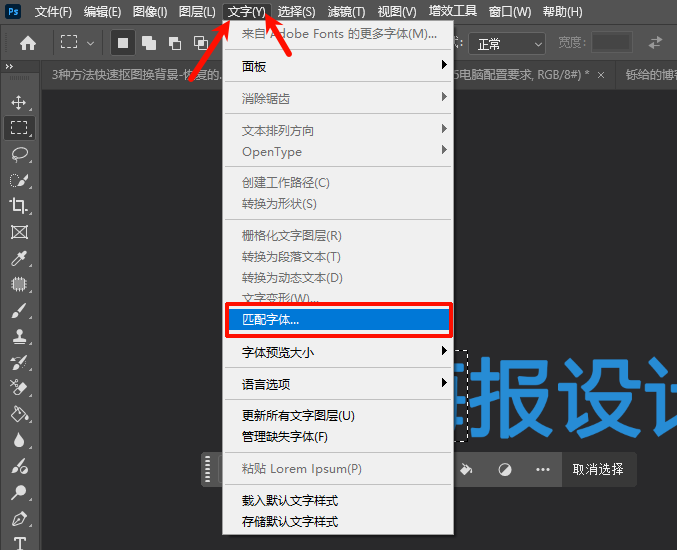Viewport: 677px width, 550px height.
Task: Open the 文字(Y) menu
Action: 247,12
